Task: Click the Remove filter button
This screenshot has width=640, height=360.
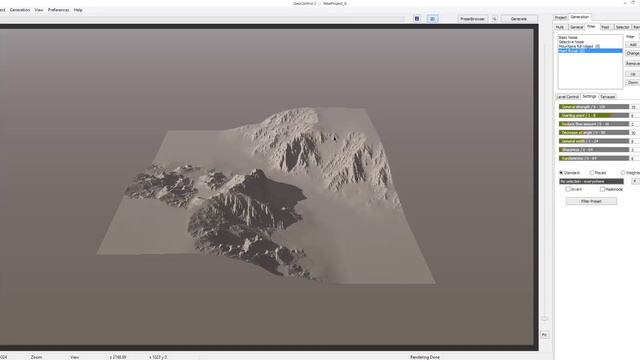Action: [x=633, y=63]
